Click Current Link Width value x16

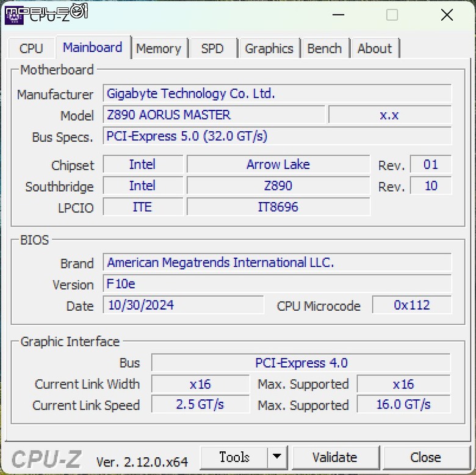(200, 384)
